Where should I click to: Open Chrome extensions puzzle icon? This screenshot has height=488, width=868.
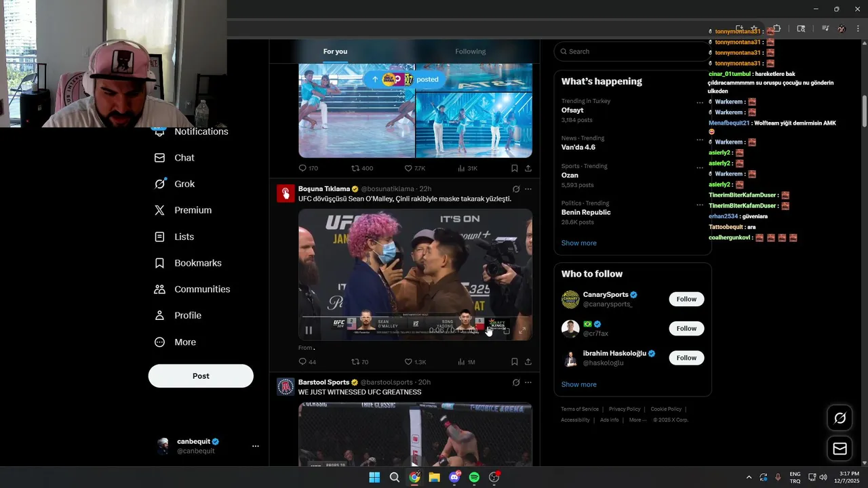click(x=777, y=28)
